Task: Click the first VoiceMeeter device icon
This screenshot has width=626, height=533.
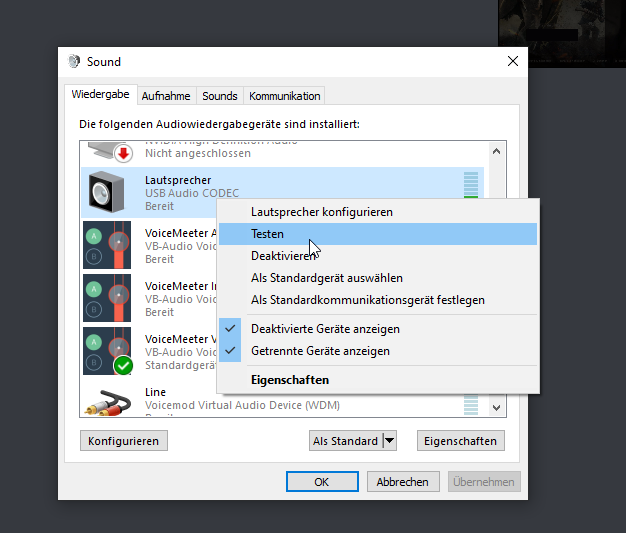Action: click(106, 244)
